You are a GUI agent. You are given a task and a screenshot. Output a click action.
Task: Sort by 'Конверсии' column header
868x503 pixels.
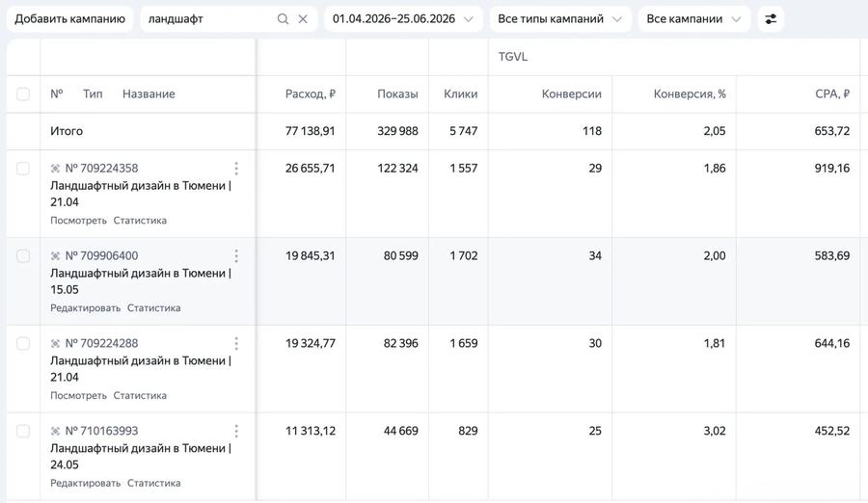[571, 94]
